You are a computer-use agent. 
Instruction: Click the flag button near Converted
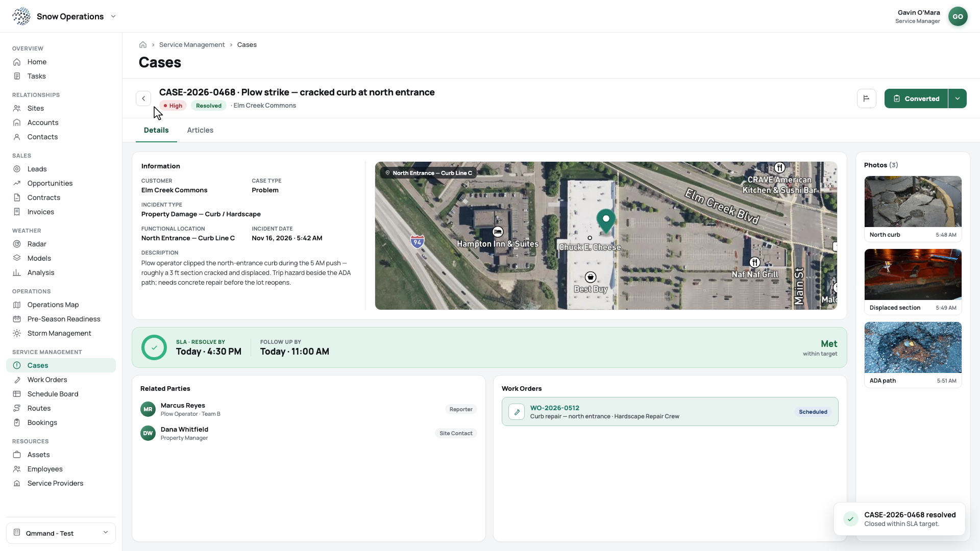pos(866,98)
